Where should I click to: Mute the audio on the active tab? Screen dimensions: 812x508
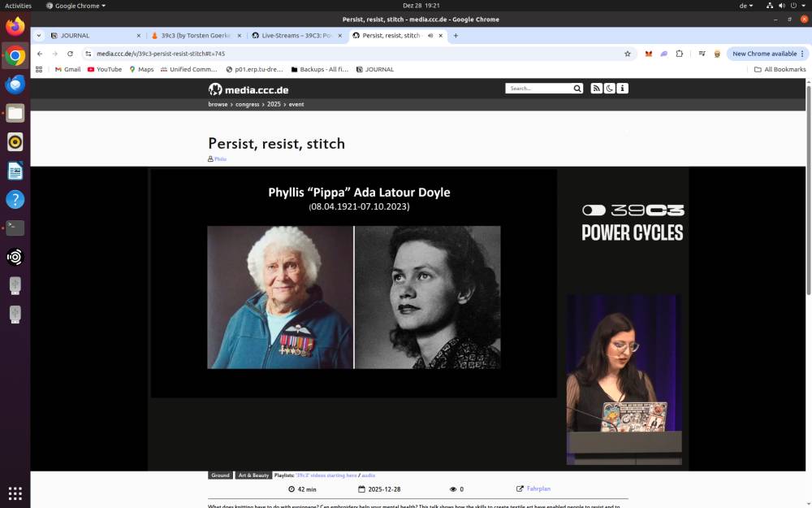pyautogui.click(x=430, y=36)
